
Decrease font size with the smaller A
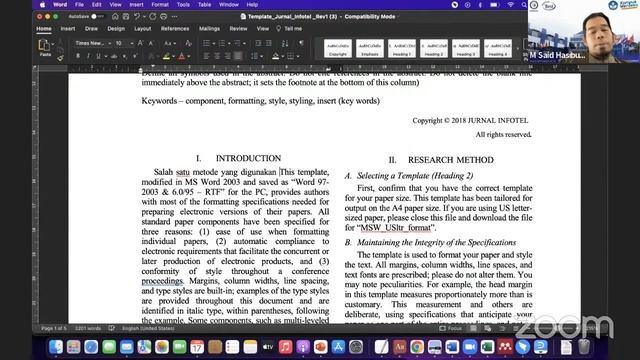point(151,43)
